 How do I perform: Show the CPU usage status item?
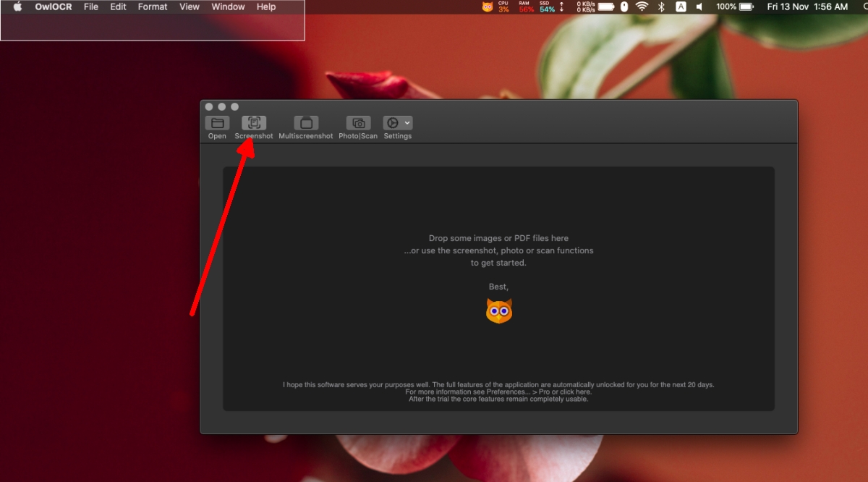pyautogui.click(x=503, y=7)
